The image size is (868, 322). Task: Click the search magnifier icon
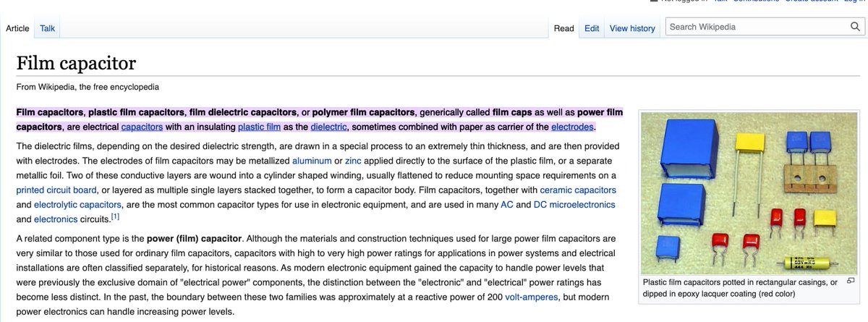854,27
